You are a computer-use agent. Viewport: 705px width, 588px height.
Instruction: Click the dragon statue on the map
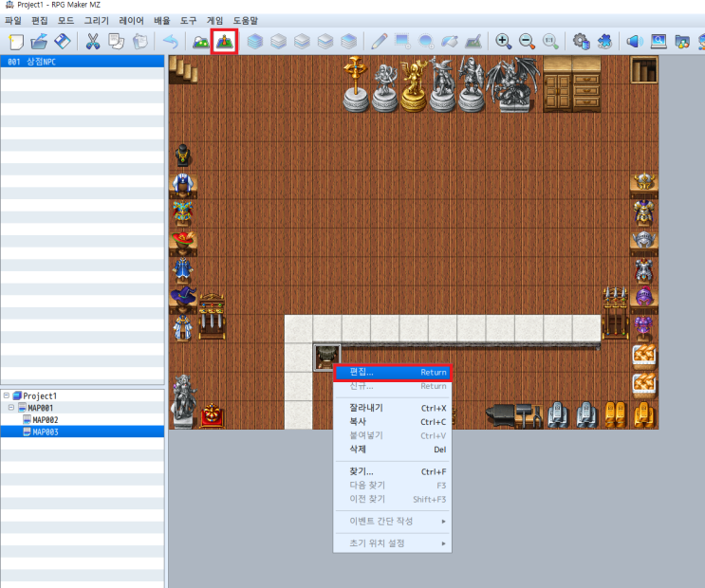(x=514, y=84)
